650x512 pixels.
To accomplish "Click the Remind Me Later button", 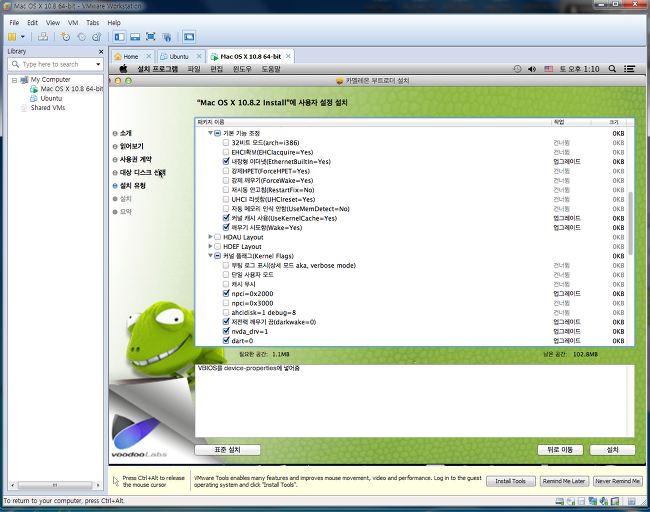I will [564, 481].
